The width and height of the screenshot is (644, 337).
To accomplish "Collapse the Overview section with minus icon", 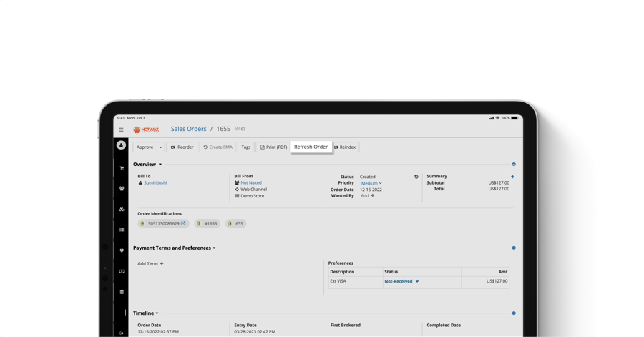I will click(514, 165).
